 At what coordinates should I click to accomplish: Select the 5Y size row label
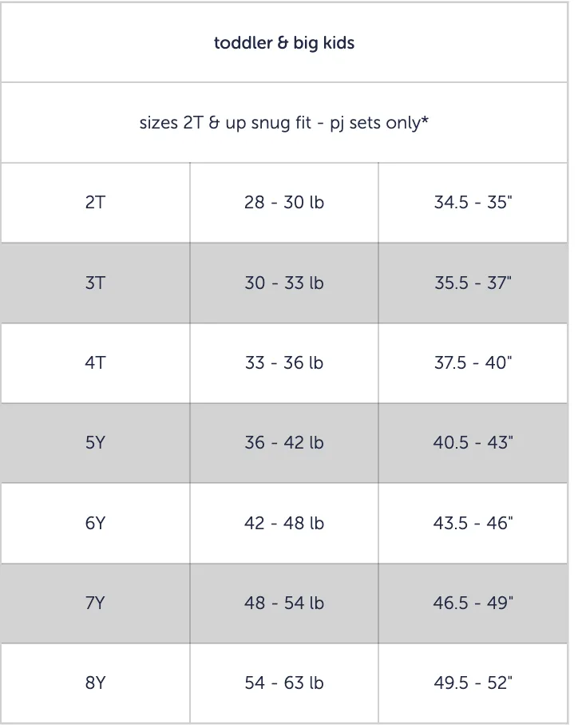tap(95, 443)
